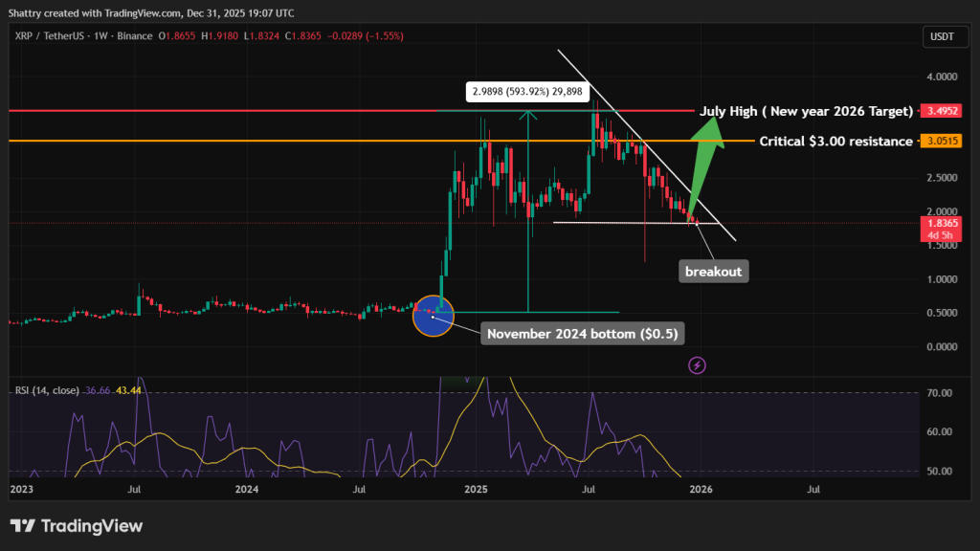
Task: Select the blue circle drawing on the chart
Action: pyautogui.click(x=434, y=316)
